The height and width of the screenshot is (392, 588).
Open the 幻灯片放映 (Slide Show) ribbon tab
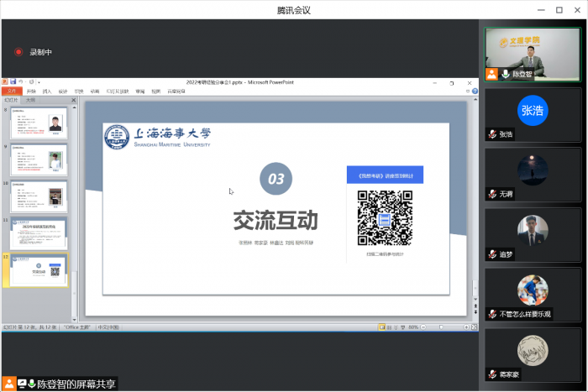tap(118, 91)
